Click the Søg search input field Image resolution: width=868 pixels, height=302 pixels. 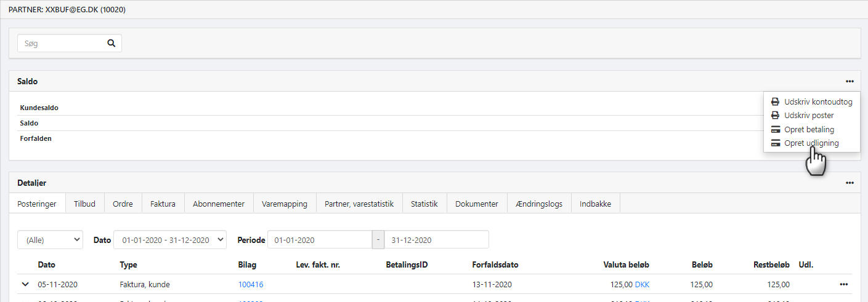pos(62,43)
